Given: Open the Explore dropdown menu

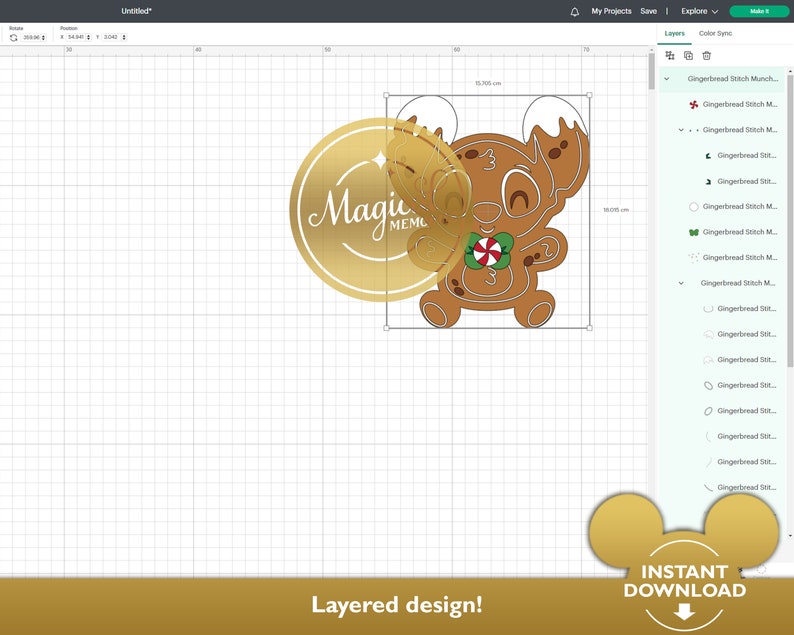Looking at the screenshot, I should (699, 11).
